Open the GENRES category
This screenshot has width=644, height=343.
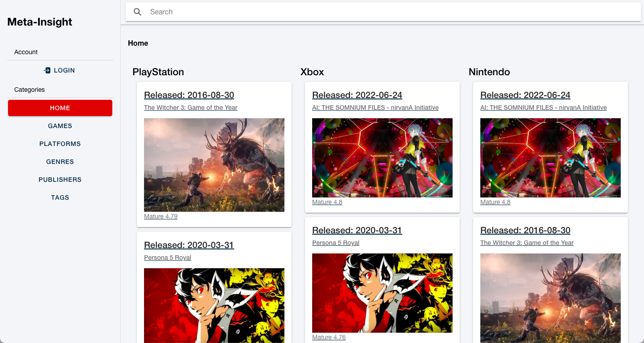(x=60, y=162)
